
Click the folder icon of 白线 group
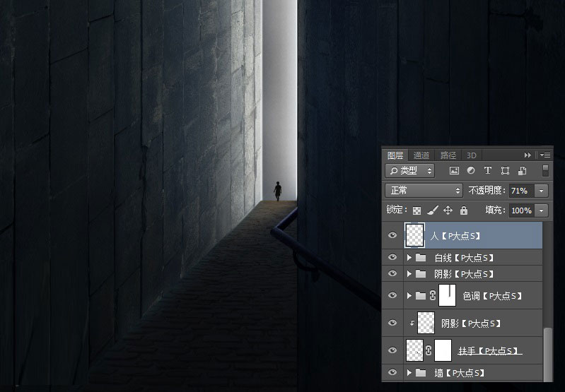pos(421,258)
